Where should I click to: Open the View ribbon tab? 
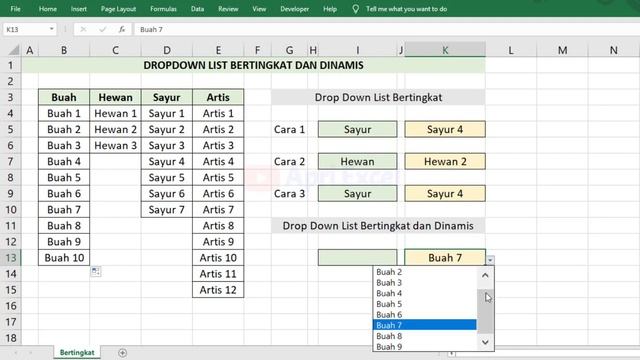point(259,9)
